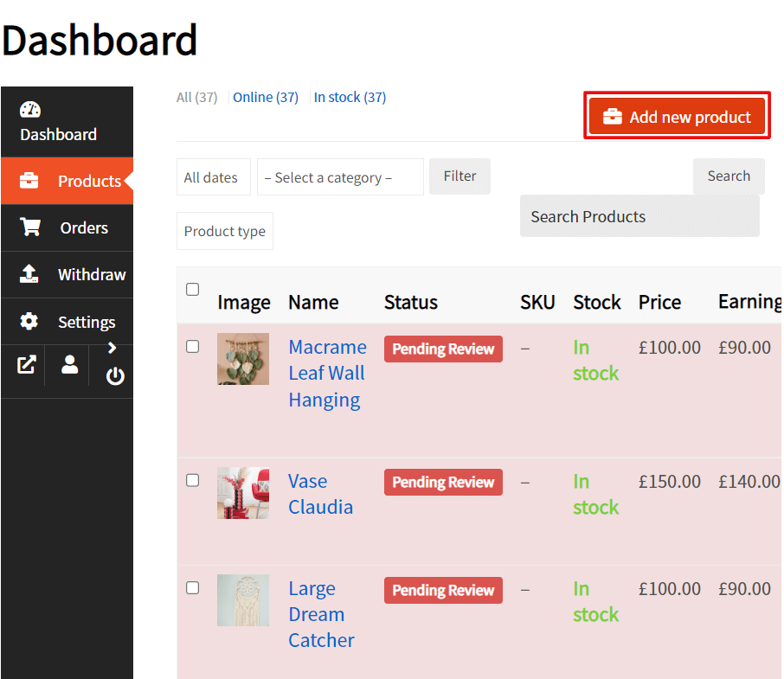
Task: Click the Image column header
Action: click(x=244, y=303)
